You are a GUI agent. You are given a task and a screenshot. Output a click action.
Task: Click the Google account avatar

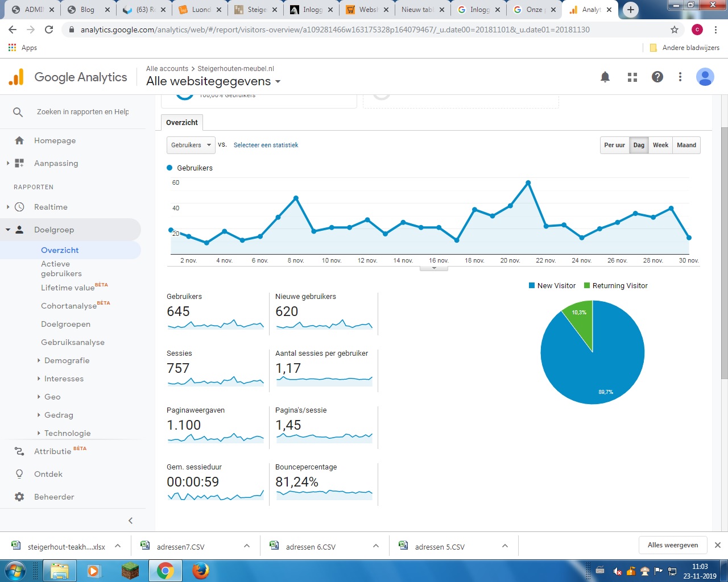tap(705, 77)
